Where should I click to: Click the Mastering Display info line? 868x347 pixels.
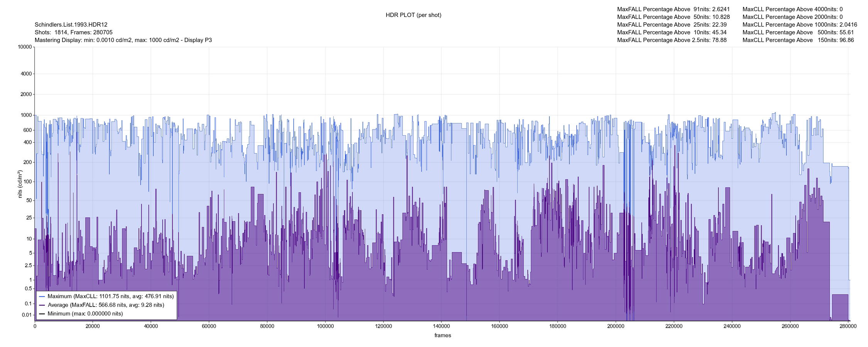pos(123,40)
